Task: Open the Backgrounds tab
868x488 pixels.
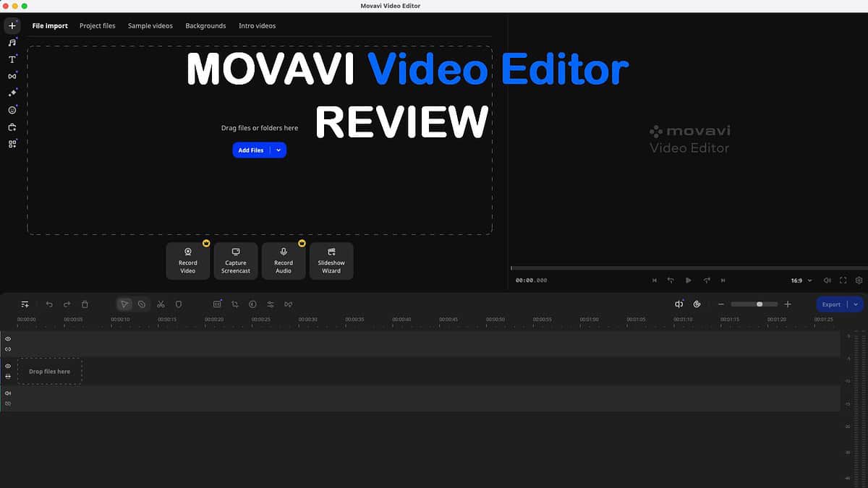Action: tap(205, 25)
